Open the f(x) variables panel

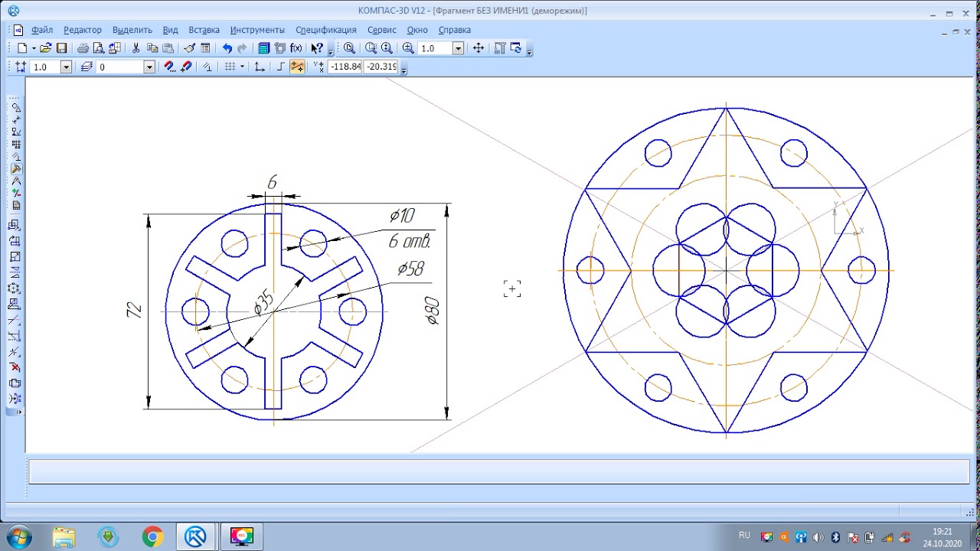tap(296, 48)
